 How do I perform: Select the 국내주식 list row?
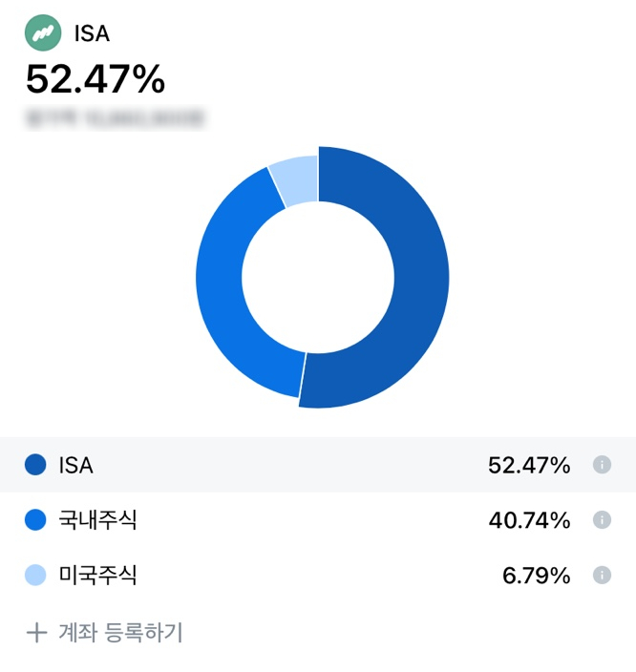pyautogui.click(x=318, y=520)
